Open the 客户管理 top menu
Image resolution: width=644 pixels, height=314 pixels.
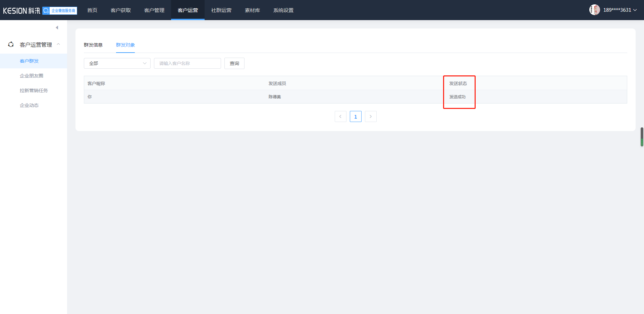click(x=154, y=10)
